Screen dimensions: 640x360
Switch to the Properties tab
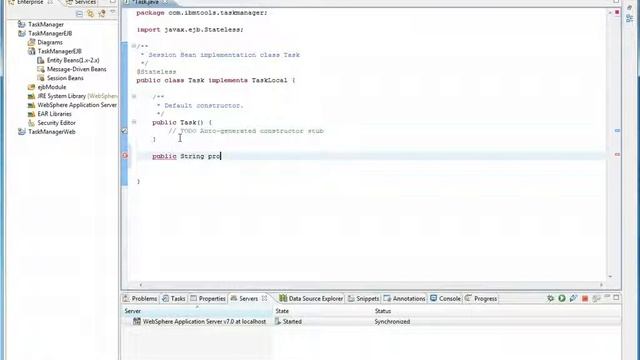[208, 299]
